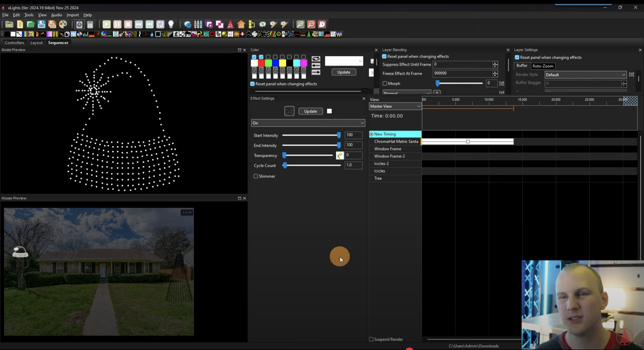Click Update button in Color panel
Image resolution: width=644 pixels, height=350 pixels.
344,72
